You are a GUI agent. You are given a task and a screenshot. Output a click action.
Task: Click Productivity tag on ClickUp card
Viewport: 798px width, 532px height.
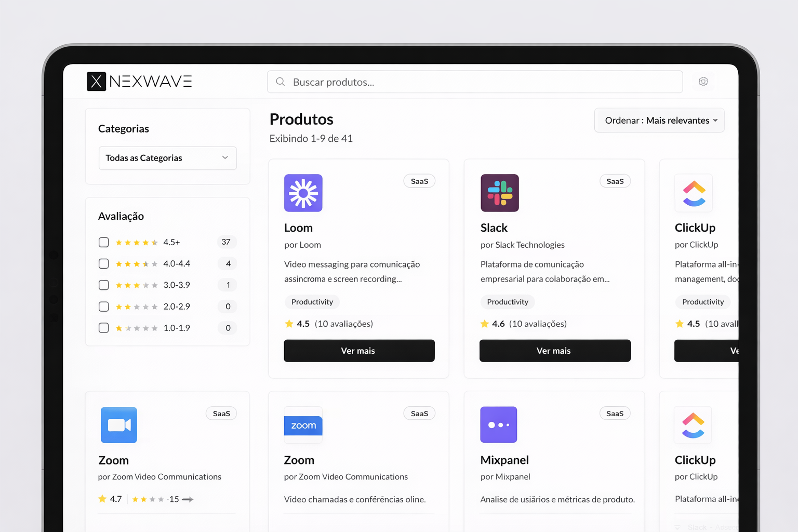pos(703,302)
